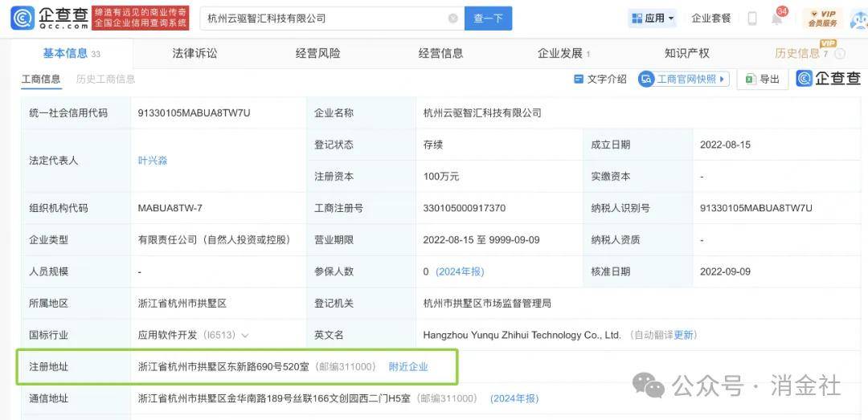Open the mobile app phone icon
The height and width of the screenshot is (420, 868).
[751, 18]
